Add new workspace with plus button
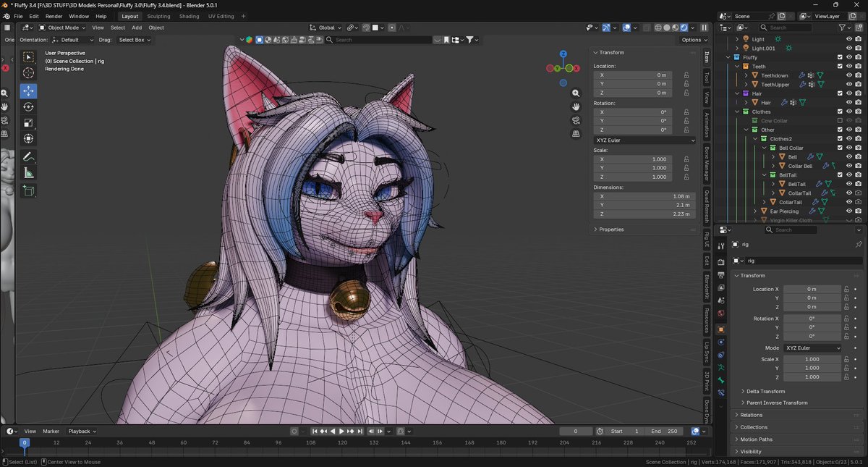 tap(243, 16)
